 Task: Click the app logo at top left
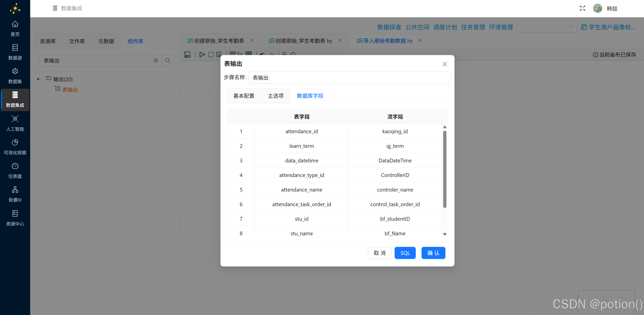pos(15,9)
